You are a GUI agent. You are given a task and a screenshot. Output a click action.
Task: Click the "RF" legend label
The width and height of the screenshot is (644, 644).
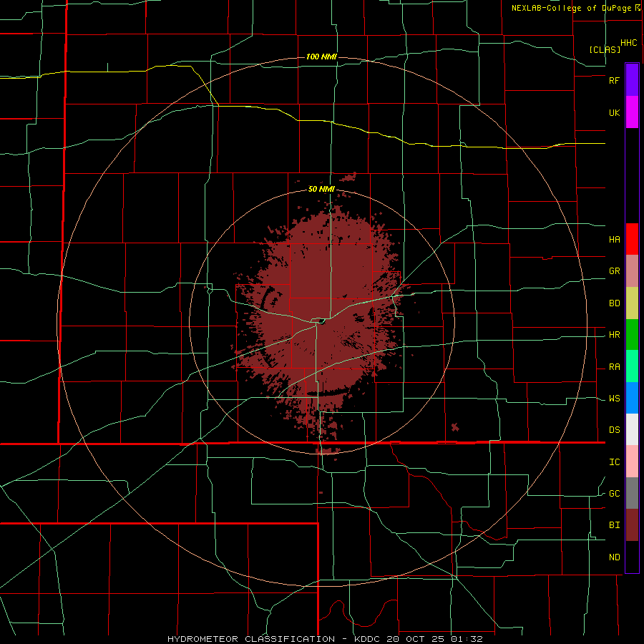click(x=614, y=80)
